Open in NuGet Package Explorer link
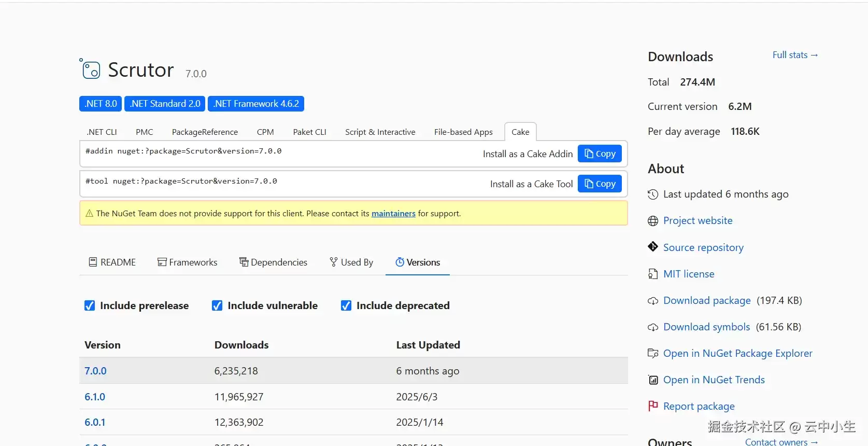This screenshot has height=446, width=868. point(738,353)
